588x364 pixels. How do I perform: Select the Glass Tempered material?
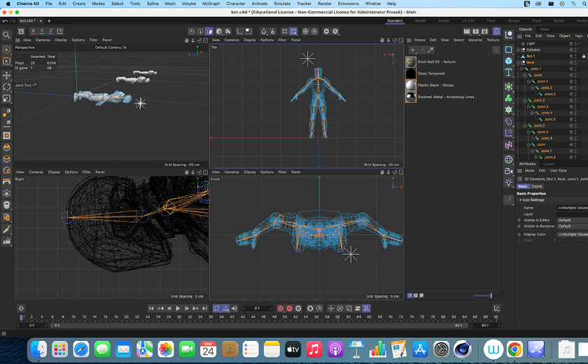(433, 73)
